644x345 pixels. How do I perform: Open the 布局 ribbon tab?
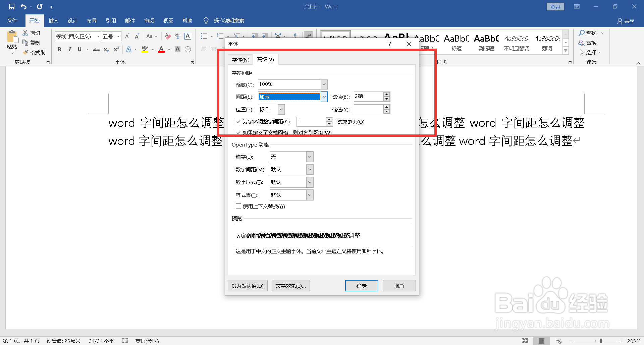[x=92, y=21]
